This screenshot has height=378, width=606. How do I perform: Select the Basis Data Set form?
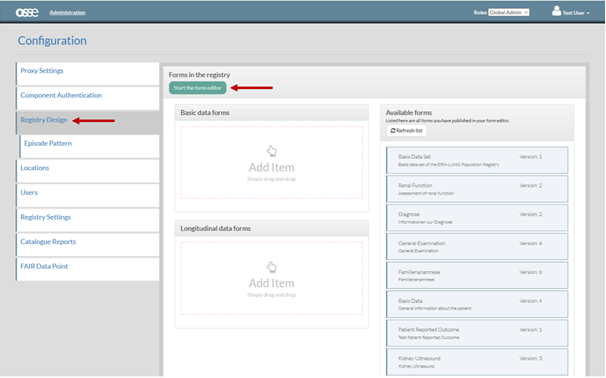pos(477,160)
